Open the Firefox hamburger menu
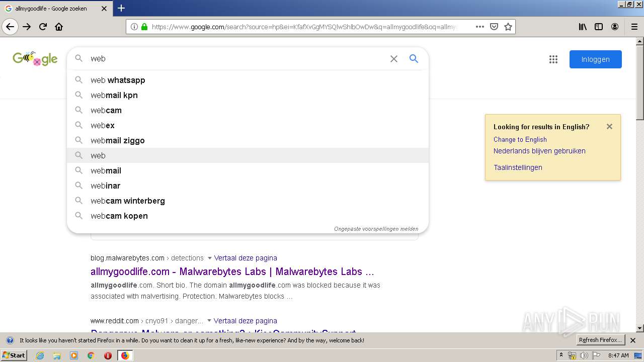The height and width of the screenshot is (362, 644). point(634,27)
